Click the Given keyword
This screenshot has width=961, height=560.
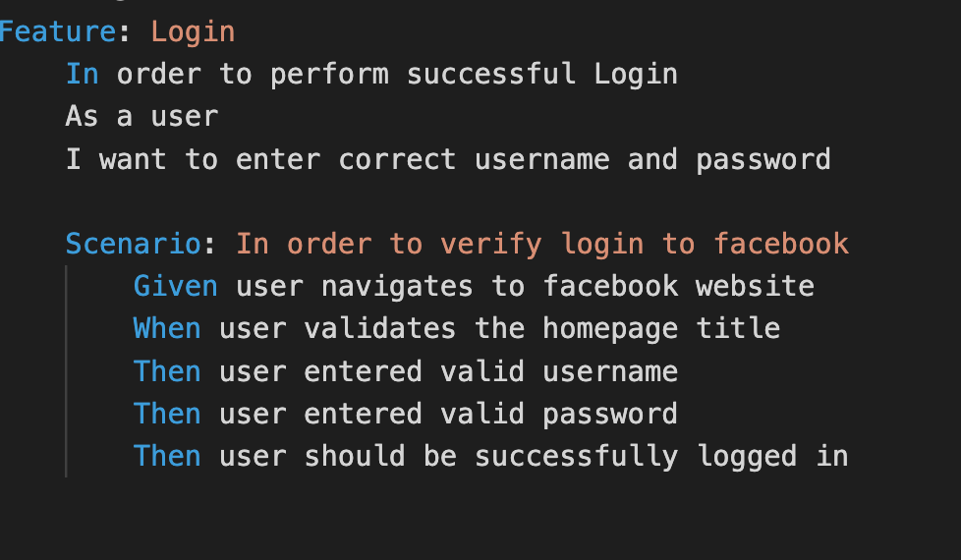click(175, 286)
